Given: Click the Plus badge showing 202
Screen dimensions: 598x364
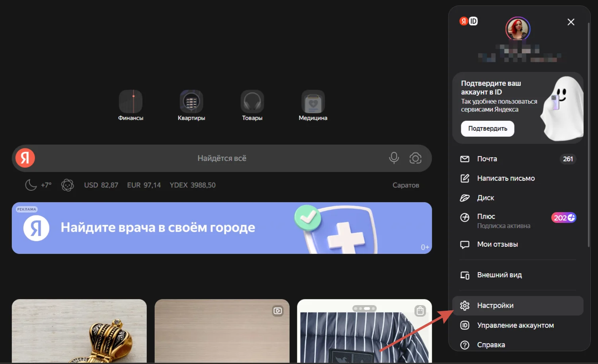Looking at the screenshot, I should tap(563, 217).
